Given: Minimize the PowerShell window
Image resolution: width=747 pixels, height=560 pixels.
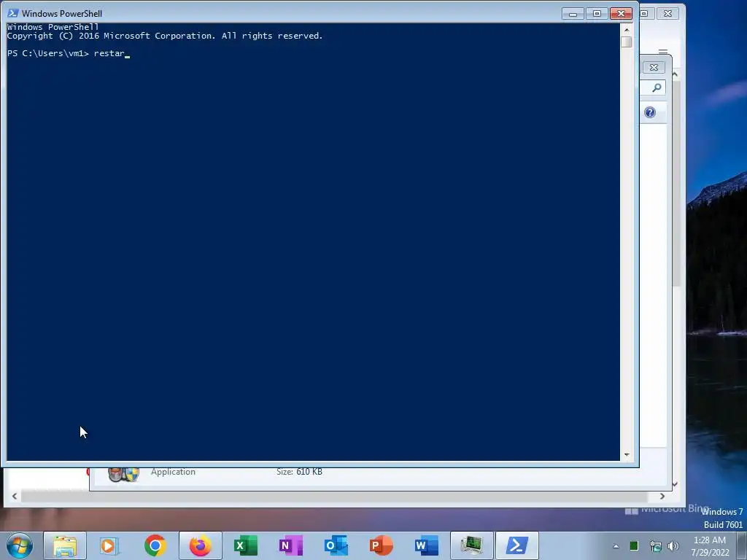Looking at the screenshot, I should point(573,13).
